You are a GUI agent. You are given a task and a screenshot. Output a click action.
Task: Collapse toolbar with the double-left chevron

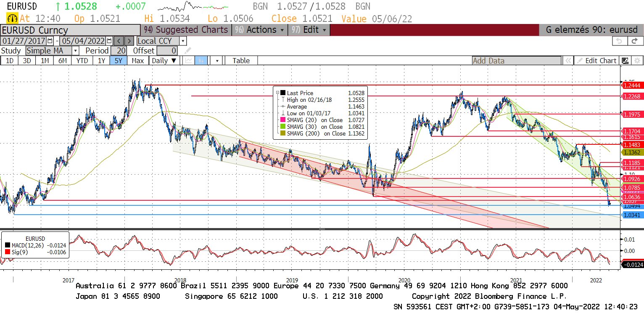point(568,61)
